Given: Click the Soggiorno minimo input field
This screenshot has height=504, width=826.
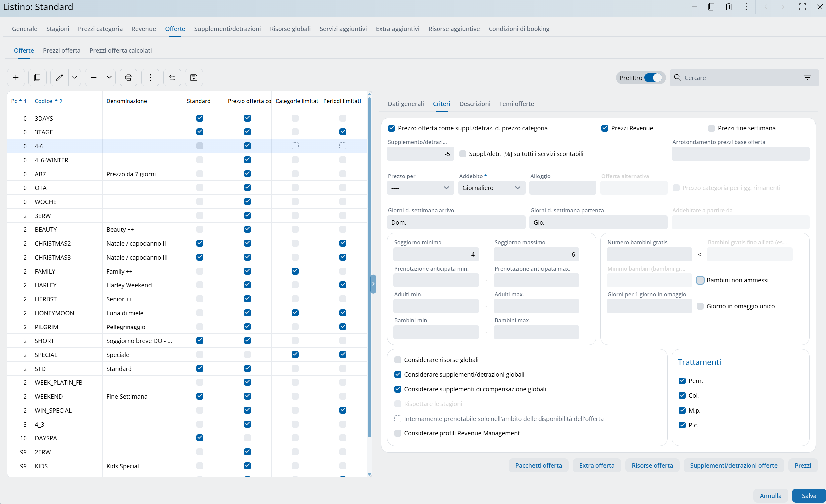Looking at the screenshot, I should (436, 254).
